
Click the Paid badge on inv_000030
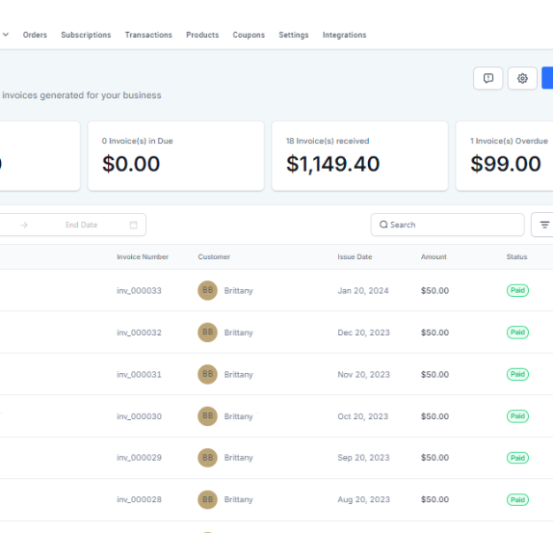[x=517, y=416]
